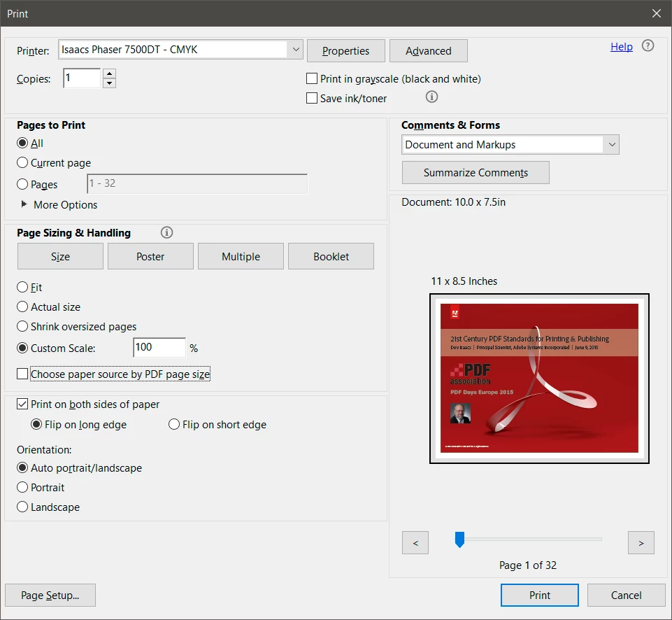The image size is (672, 620).
Task: Click the Custom Scale percentage field
Action: [159, 347]
